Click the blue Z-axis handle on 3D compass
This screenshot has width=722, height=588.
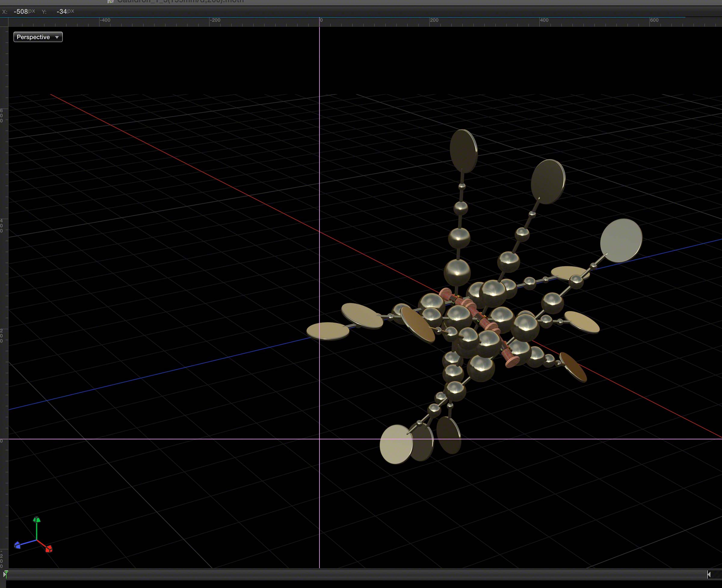(x=17, y=545)
